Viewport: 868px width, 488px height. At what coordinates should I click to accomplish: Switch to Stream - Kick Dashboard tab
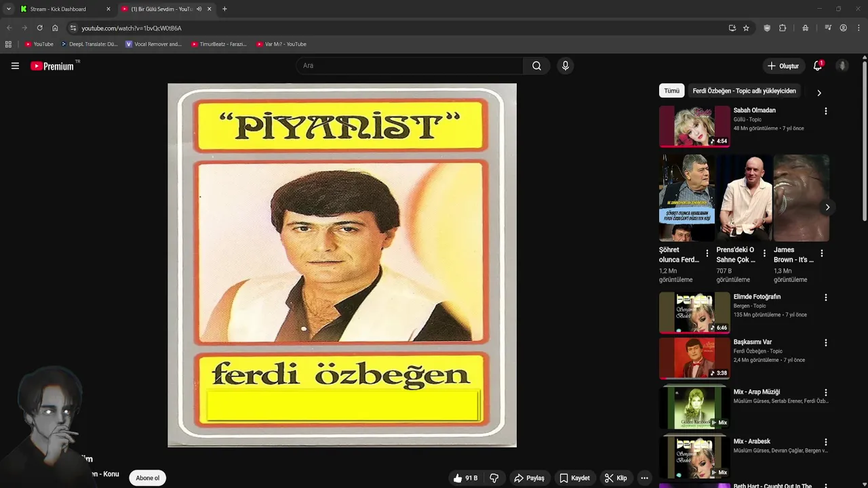point(66,9)
